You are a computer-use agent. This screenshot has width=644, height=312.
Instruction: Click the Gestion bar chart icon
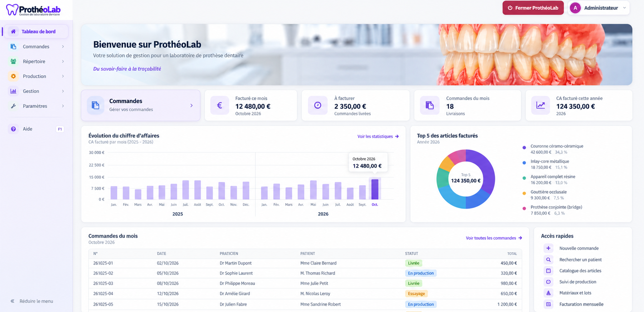pos(13,91)
